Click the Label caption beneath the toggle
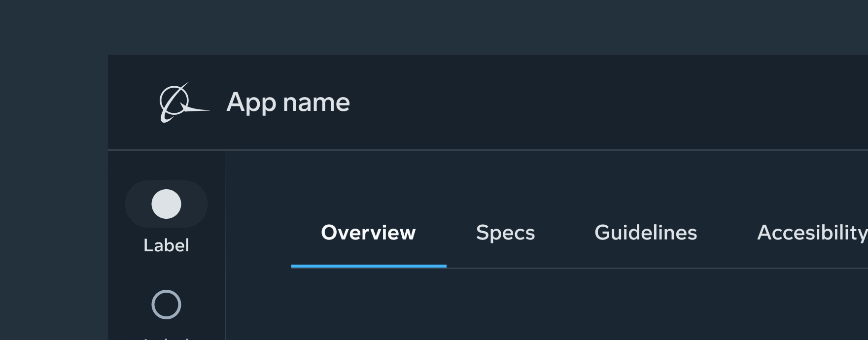This screenshot has width=868, height=340. click(167, 244)
